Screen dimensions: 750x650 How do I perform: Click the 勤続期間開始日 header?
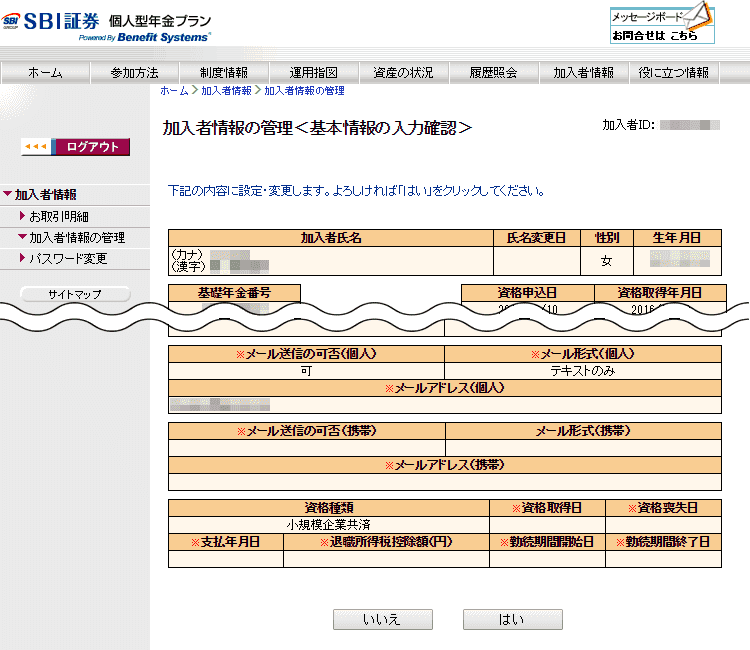click(547, 542)
